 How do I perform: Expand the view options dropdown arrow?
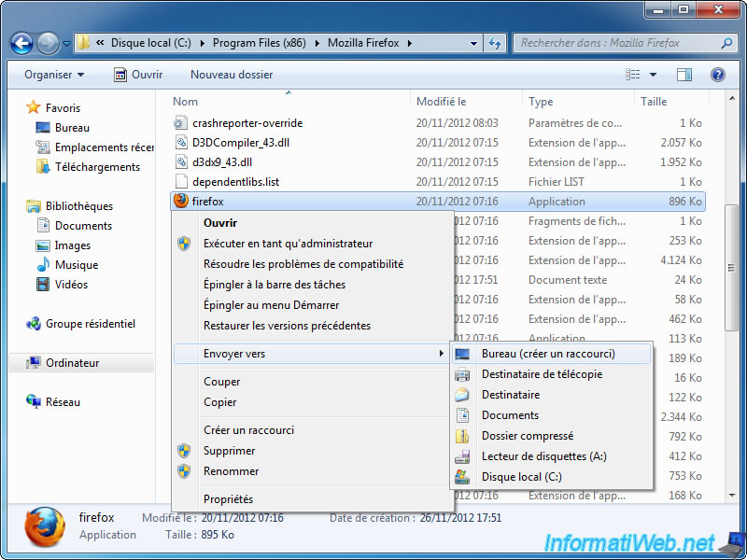tap(653, 75)
